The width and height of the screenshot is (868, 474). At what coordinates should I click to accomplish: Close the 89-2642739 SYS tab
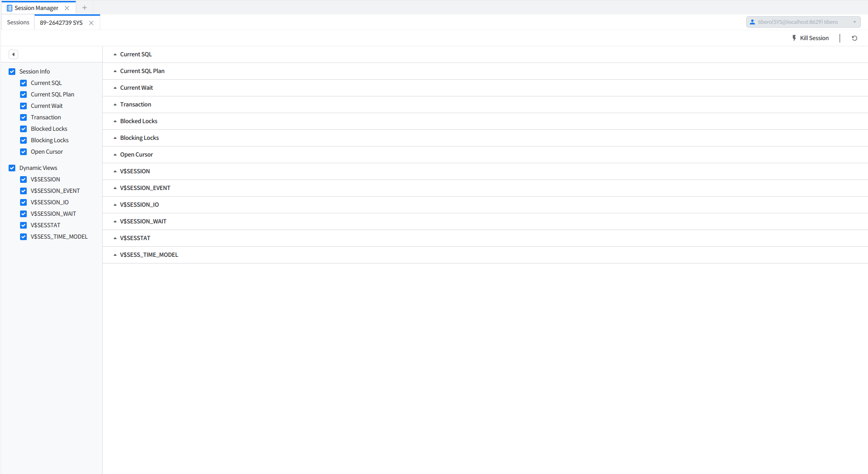click(91, 23)
